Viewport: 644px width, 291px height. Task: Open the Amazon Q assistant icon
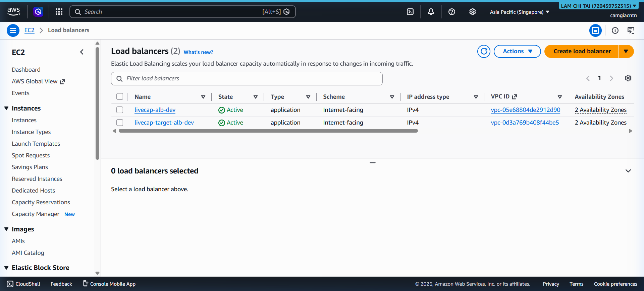38,12
